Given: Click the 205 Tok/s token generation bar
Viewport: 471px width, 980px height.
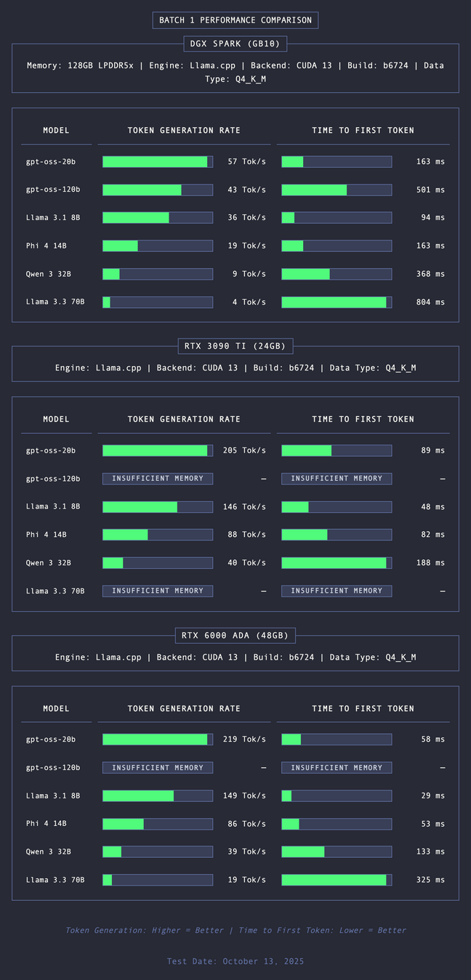Looking at the screenshot, I should coord(158,450).
